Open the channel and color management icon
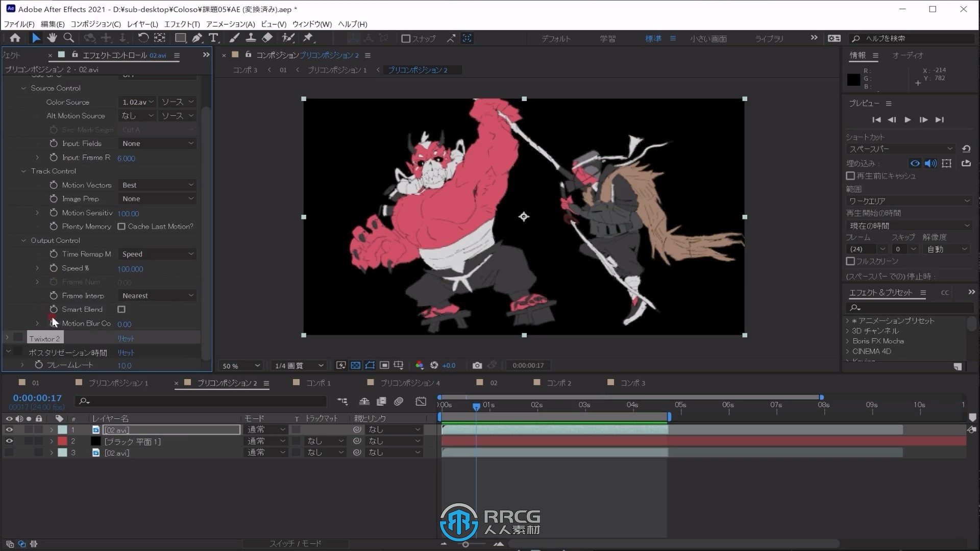This screenshot has width=980, height=551. tap(420, 365)
